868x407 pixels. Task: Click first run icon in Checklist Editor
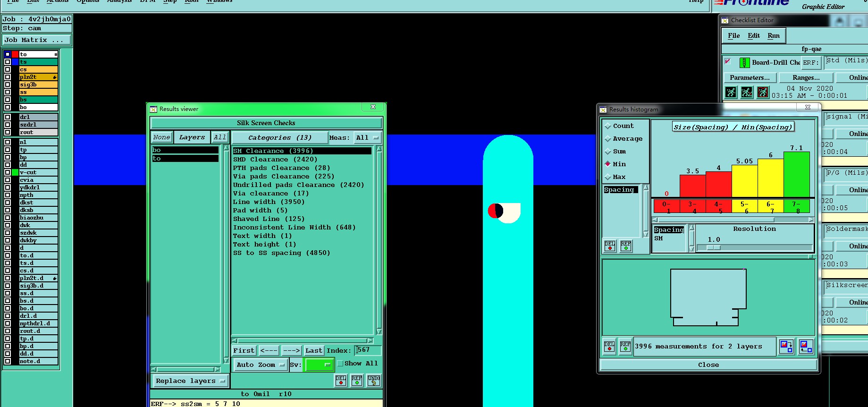point(731,92)
